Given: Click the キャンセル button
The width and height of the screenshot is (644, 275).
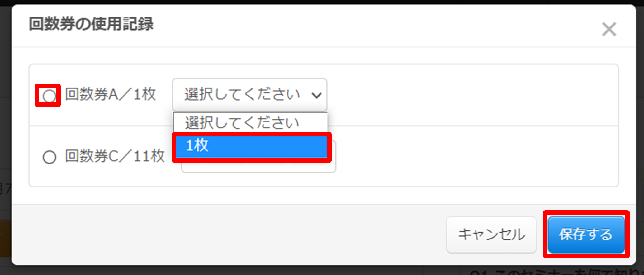Looking at the screenshot, I should (491, 235).
